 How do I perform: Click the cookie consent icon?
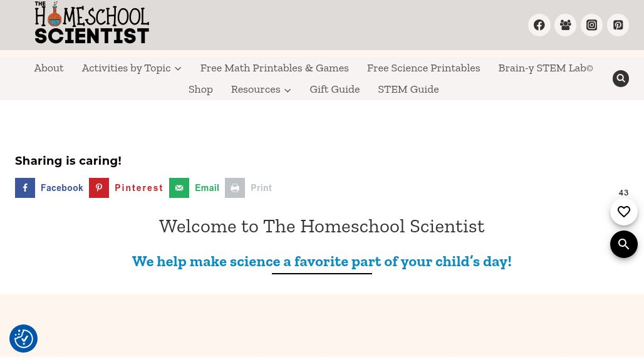(23, 338)
